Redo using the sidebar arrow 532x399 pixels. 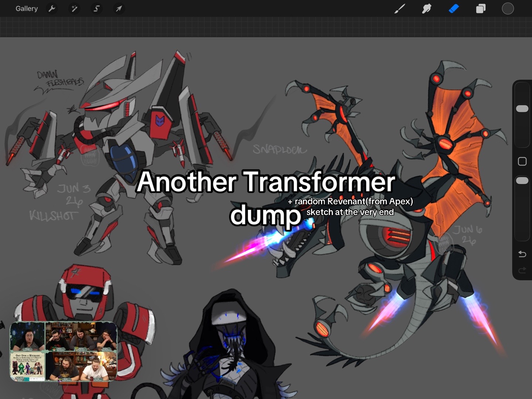click(522, 270)
